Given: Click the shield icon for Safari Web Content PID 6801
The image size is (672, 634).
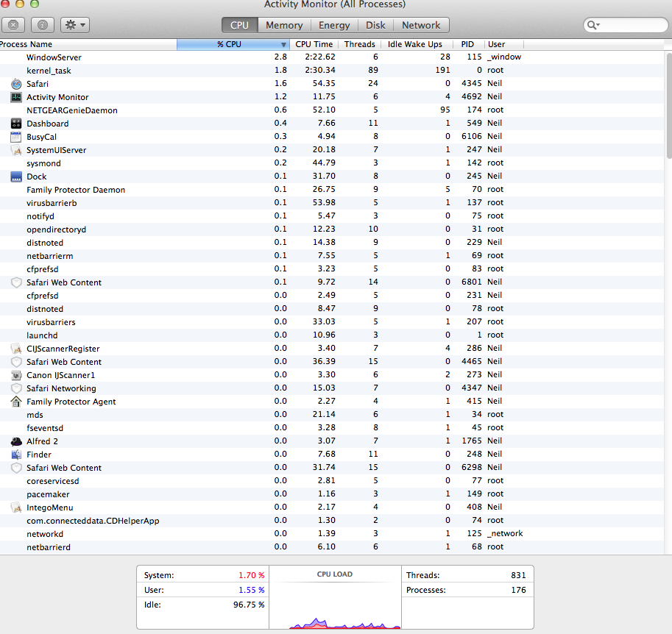Looking at the screenshot, I should [16, 282].
